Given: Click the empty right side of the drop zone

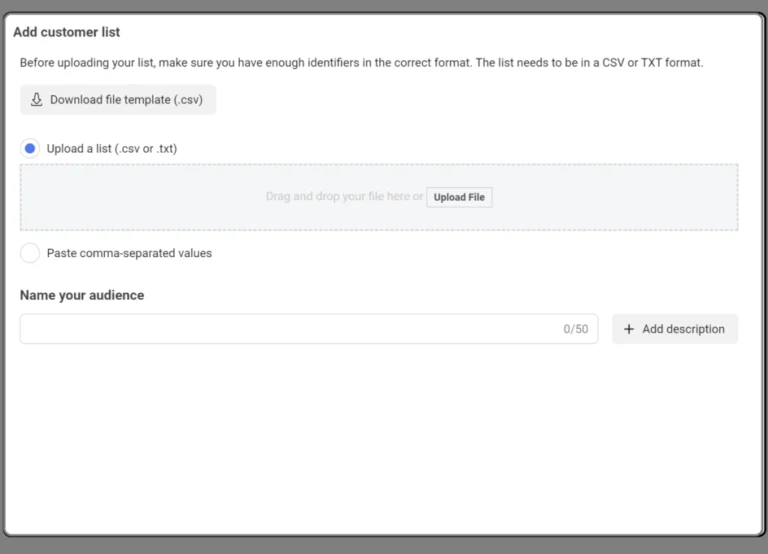Looking at the screenshot, I should 620,197.
